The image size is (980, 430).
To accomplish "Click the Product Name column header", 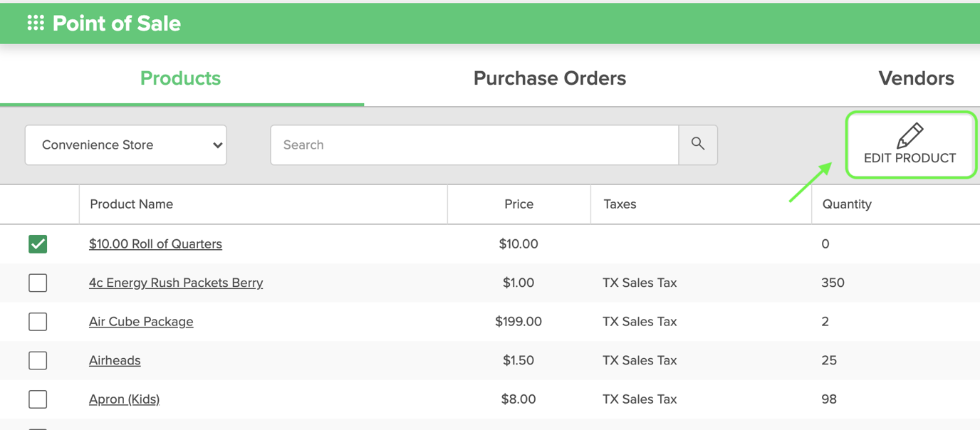I will (x=131, y=204).
